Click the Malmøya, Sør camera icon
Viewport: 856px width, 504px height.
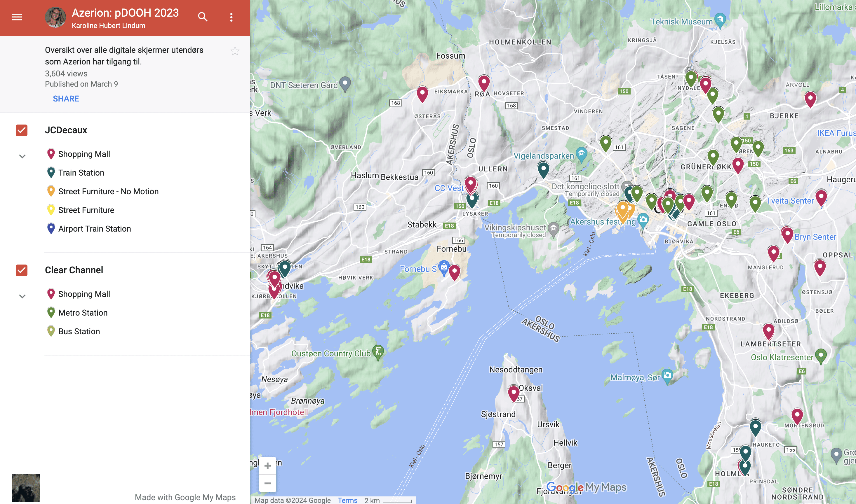click(667, 376)
